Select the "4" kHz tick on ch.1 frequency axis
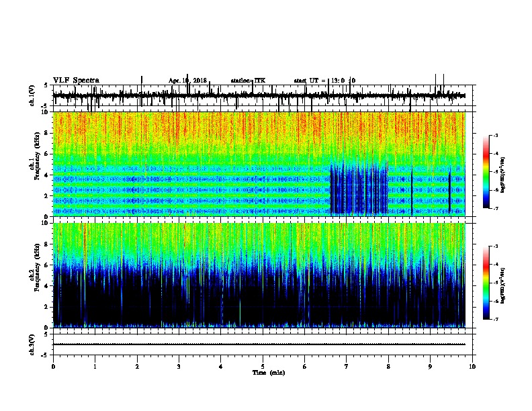 [x=47, y=175]
